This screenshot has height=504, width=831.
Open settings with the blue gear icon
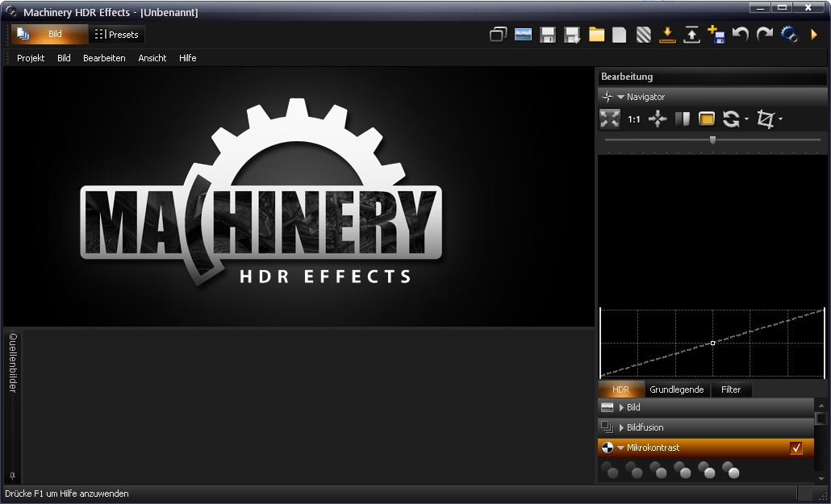(x=790, y=35)
